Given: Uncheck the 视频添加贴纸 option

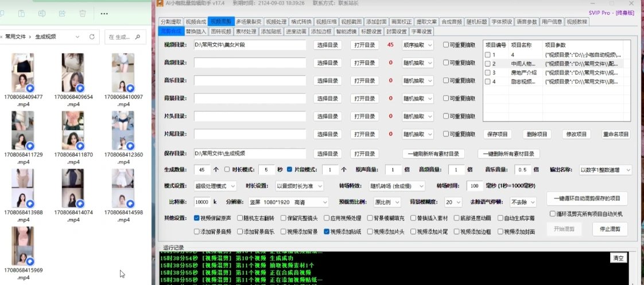Looking at the screenshot, I should [327, 232].
